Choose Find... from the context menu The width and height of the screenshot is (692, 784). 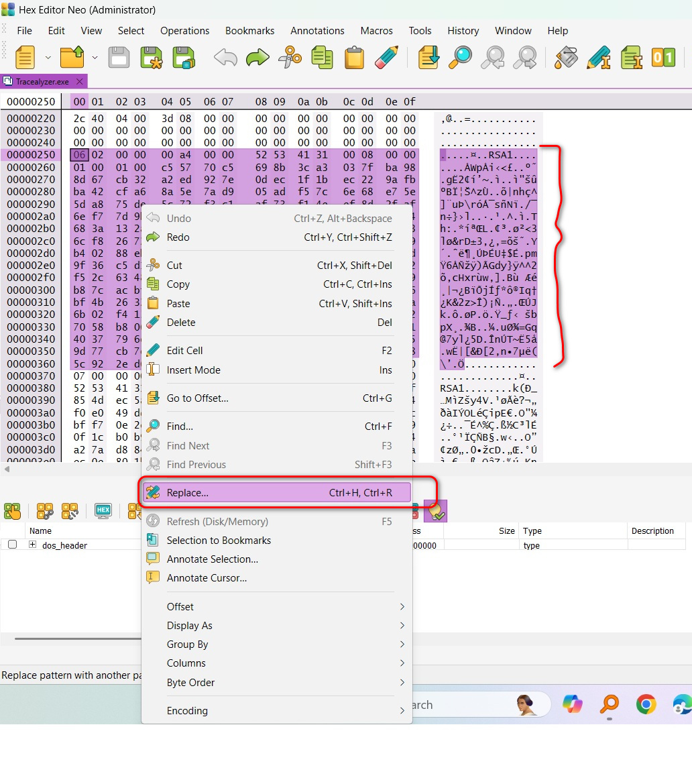tap(277, 426)
